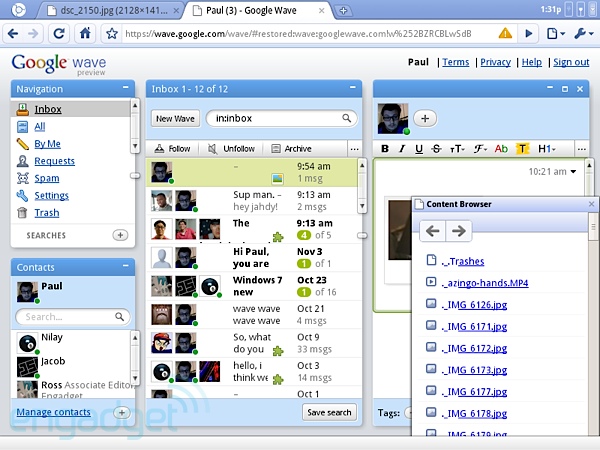Select contact Jacob
The image size is (600, 450).
click(53, 361)
